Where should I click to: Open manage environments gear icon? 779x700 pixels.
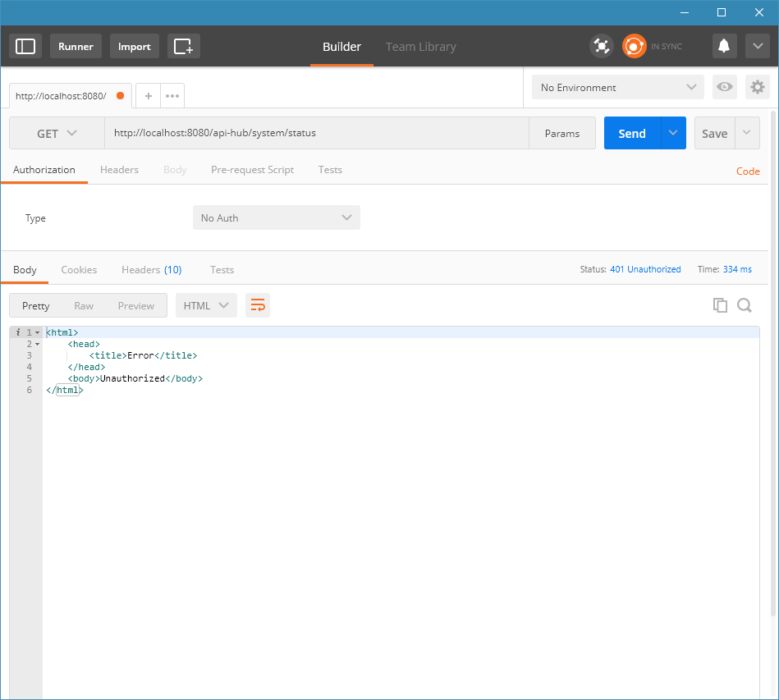tap(757, 87)
